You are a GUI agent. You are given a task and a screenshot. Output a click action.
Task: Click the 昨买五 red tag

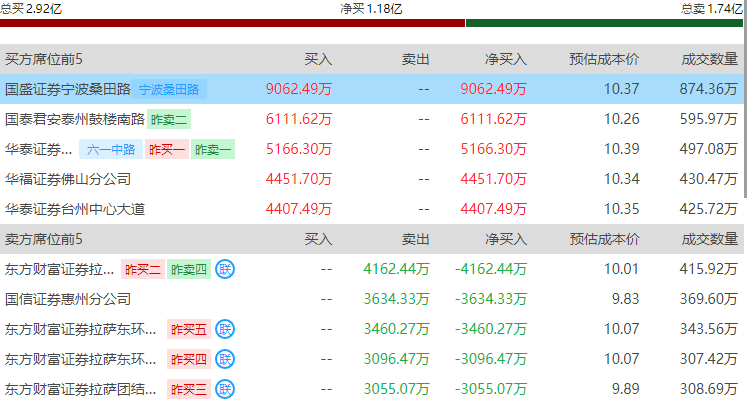tap(189, 329)
